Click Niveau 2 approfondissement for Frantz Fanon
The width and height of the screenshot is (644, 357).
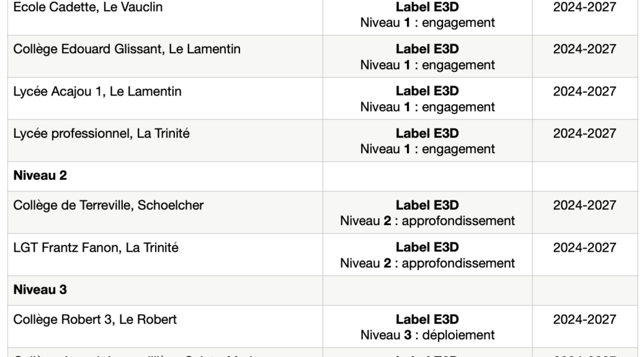pos(427,263)
